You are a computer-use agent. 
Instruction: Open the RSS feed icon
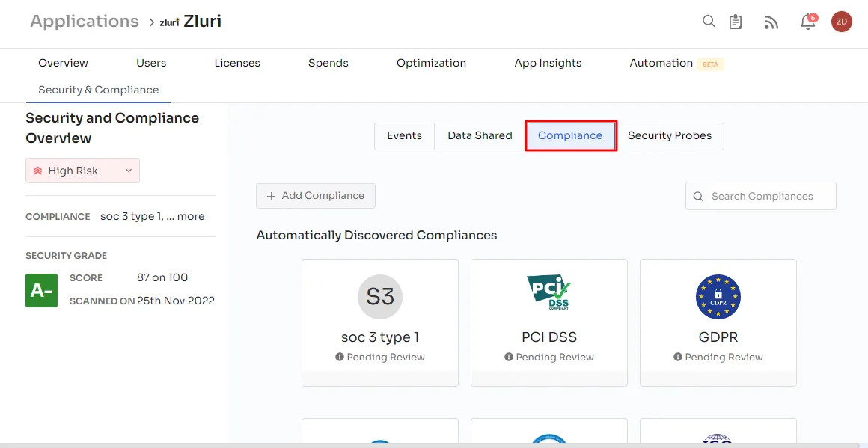pyautogui.click(x=771, y=22)
